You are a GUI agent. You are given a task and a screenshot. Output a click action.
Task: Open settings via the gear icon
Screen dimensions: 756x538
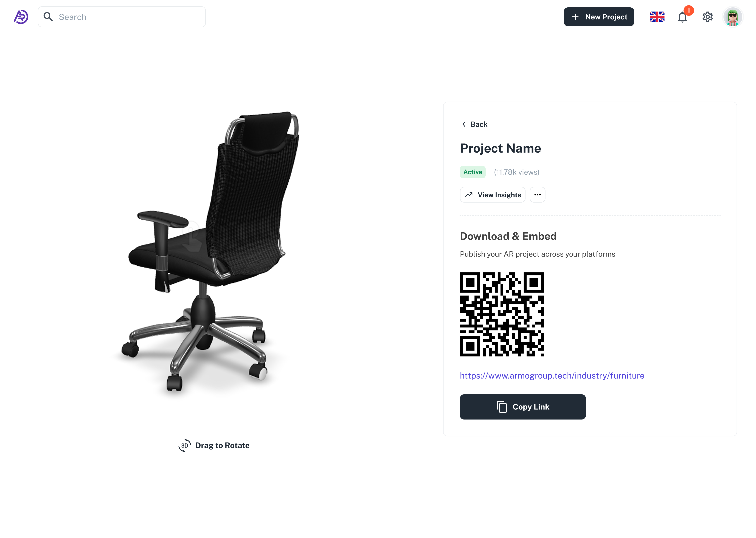pyautogui.click(x=707, y=17)
